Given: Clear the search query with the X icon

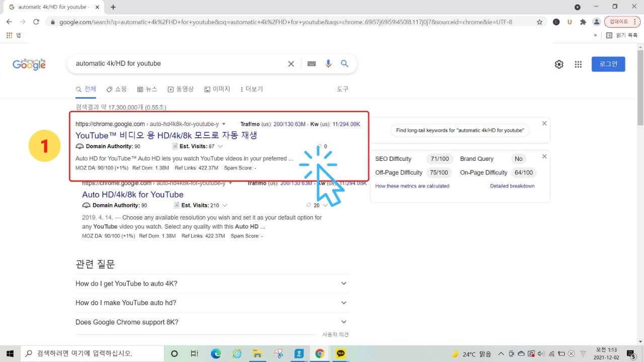Looking at the screenshot, I should pyautogui.click(x=291, y=64).
